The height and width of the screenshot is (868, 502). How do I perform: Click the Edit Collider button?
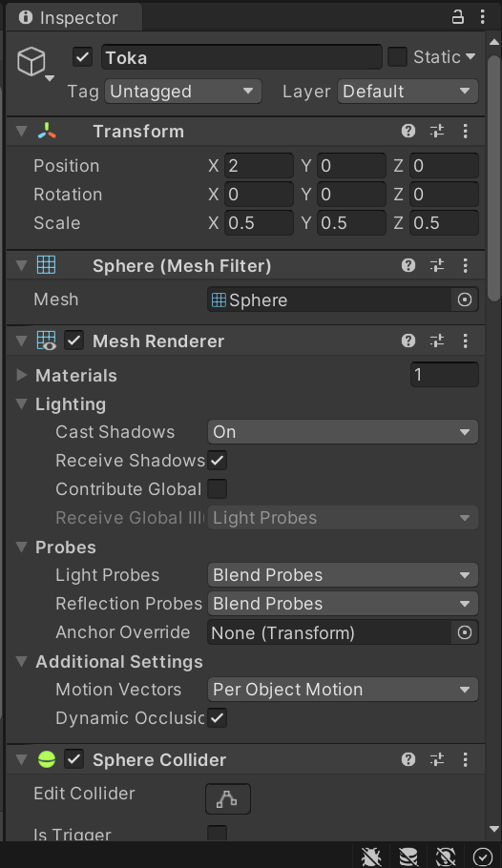228,798
